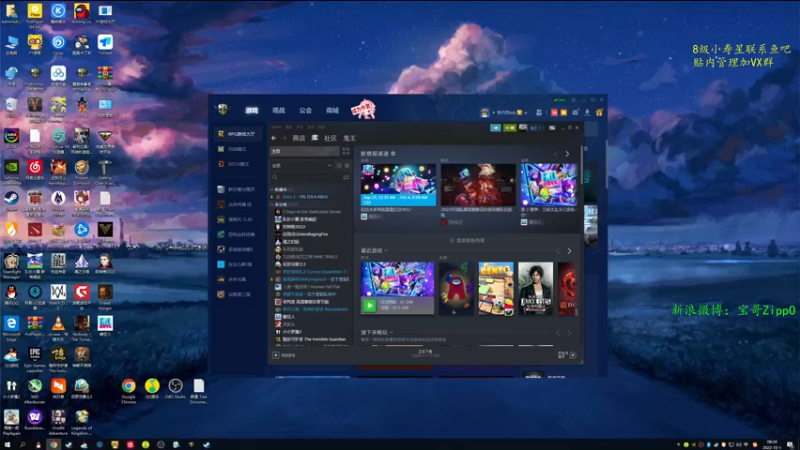The height and width of the screenshot is (450, 800).
Task: Toggle the Steam library grid view icon
Action: pos(346,151)
